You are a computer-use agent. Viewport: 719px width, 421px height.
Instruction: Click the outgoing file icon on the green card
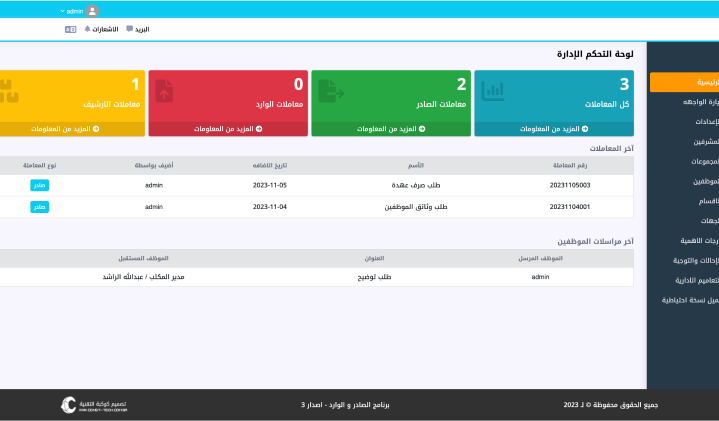(331, 90)
